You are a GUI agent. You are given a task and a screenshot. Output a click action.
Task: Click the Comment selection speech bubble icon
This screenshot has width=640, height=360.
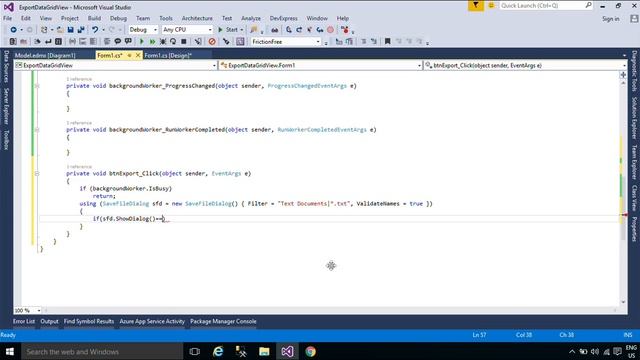tap(118, 42)
